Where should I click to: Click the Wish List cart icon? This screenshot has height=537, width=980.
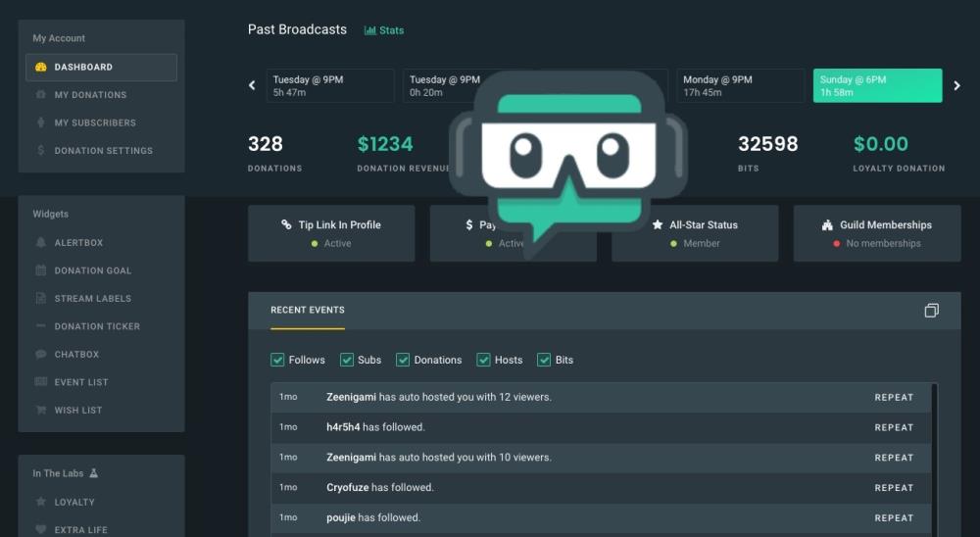[x=40, y=410]
